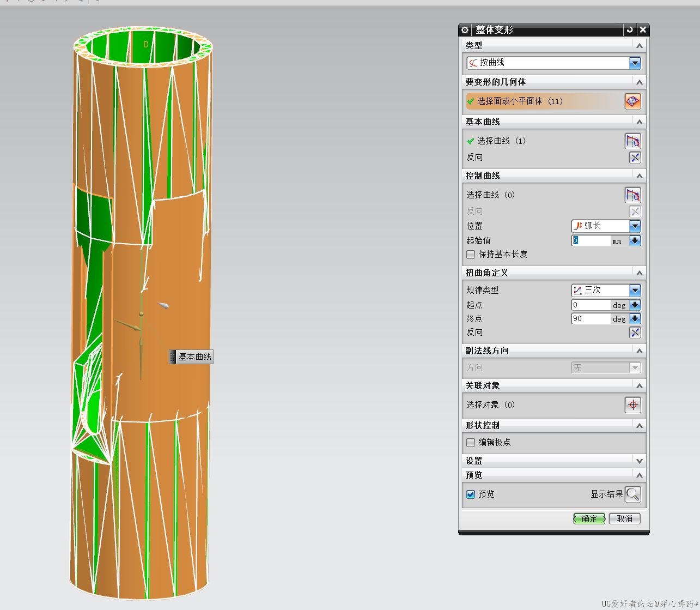This screenshot has height=610, width=700.
Task: Click the 显示结果 magnifier icon
Action: click(x=632, y=494)
